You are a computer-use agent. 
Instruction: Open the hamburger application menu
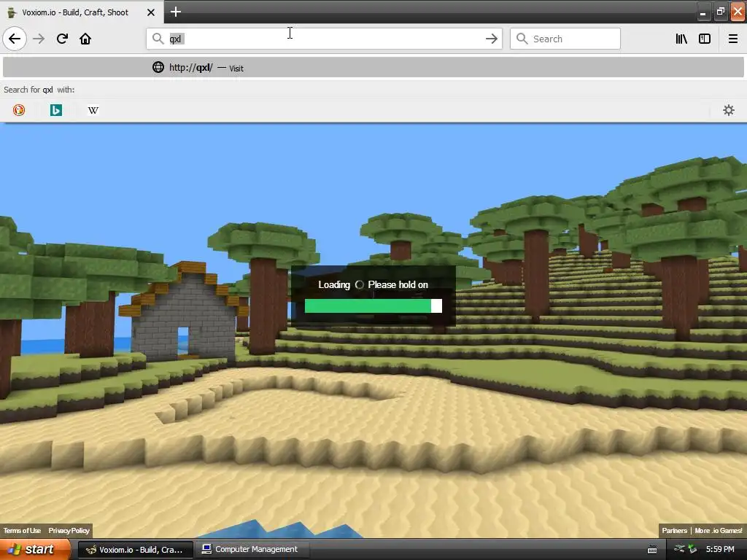[733, 39]
